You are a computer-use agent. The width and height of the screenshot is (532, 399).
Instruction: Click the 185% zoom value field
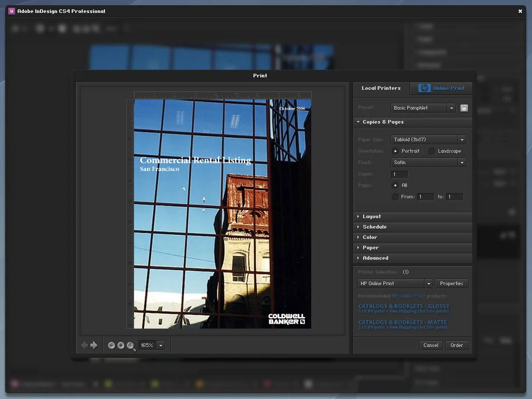[148, 345]
